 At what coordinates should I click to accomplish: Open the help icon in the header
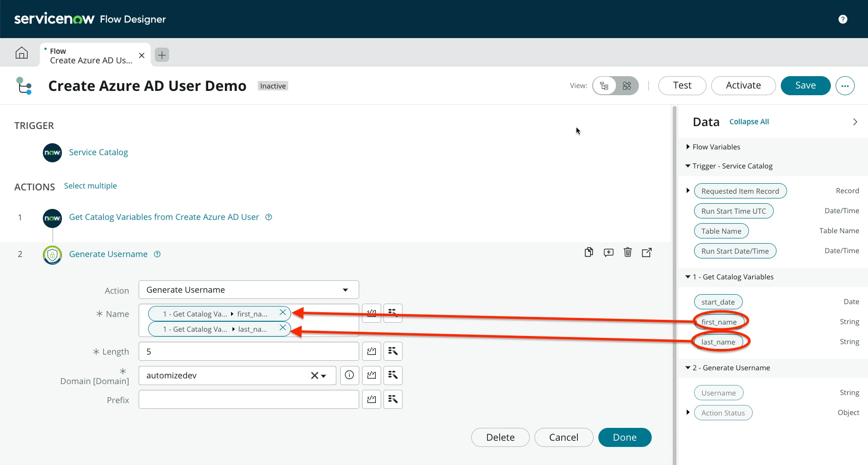click(x=843, y=19)
